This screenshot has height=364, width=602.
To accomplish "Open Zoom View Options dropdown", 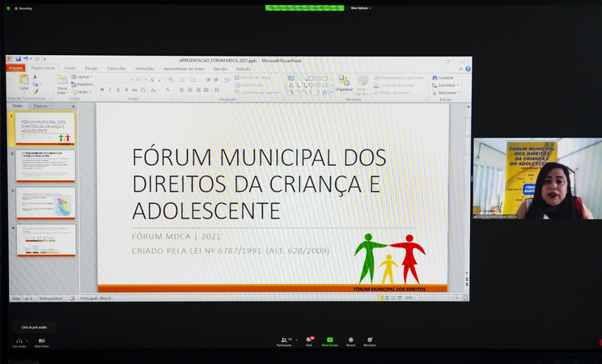I will point(360,8).
